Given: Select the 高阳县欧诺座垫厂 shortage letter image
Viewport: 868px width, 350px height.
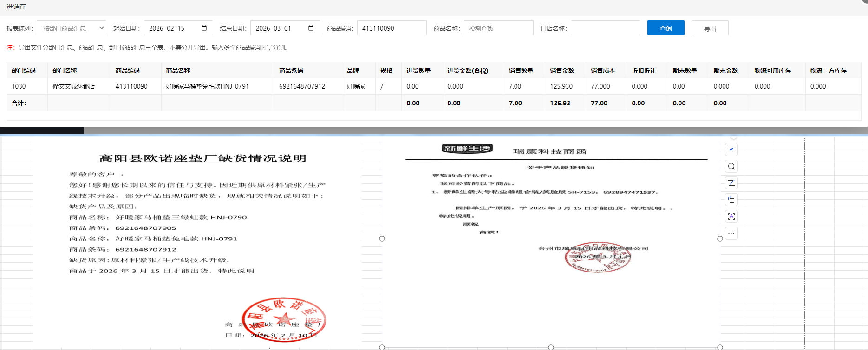Looking at the screenshot, I should (x=197, y=241).
